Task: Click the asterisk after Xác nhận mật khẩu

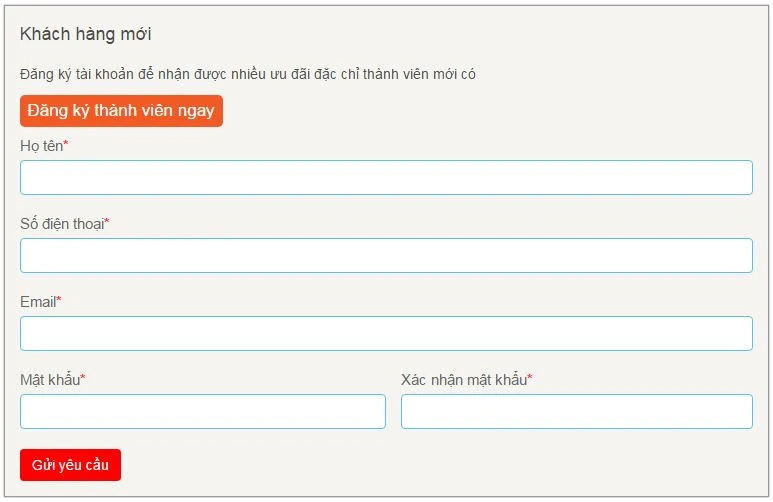Action: 530,378
